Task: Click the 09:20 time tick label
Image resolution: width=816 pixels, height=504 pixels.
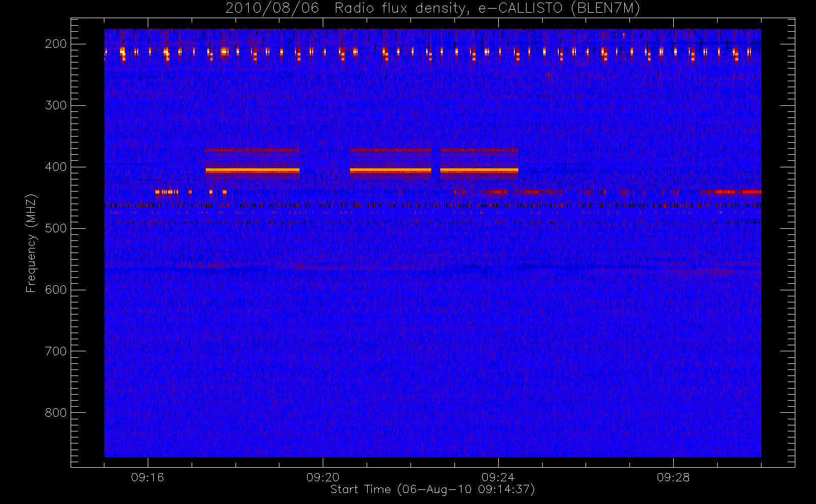Action: (x=323, y=477)
